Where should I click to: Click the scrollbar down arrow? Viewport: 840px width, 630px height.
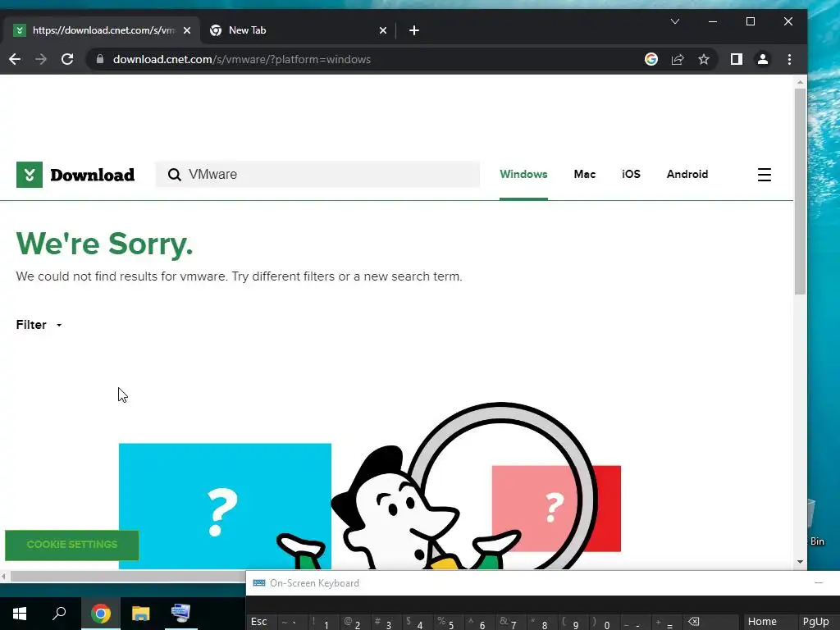(x=800, y=562)
